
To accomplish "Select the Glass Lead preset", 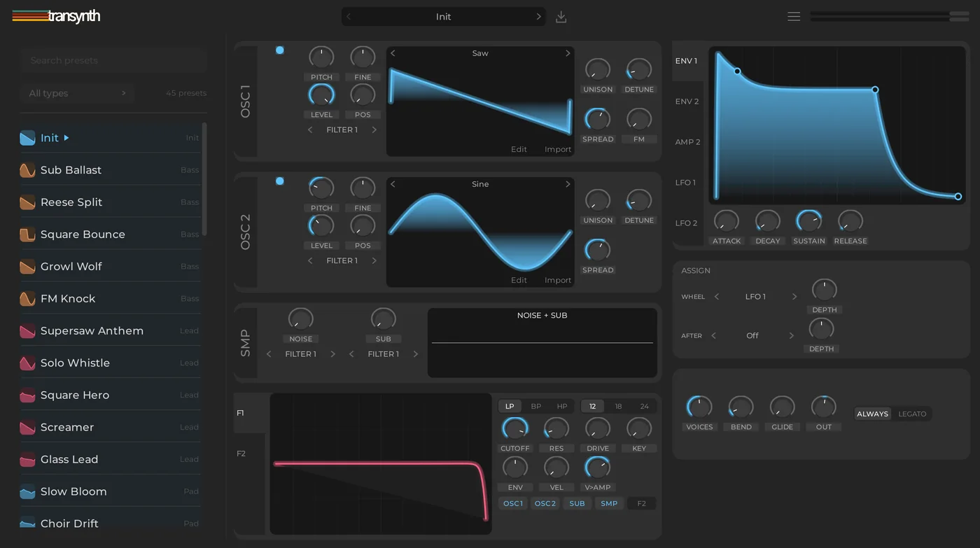I will [110, 460].
